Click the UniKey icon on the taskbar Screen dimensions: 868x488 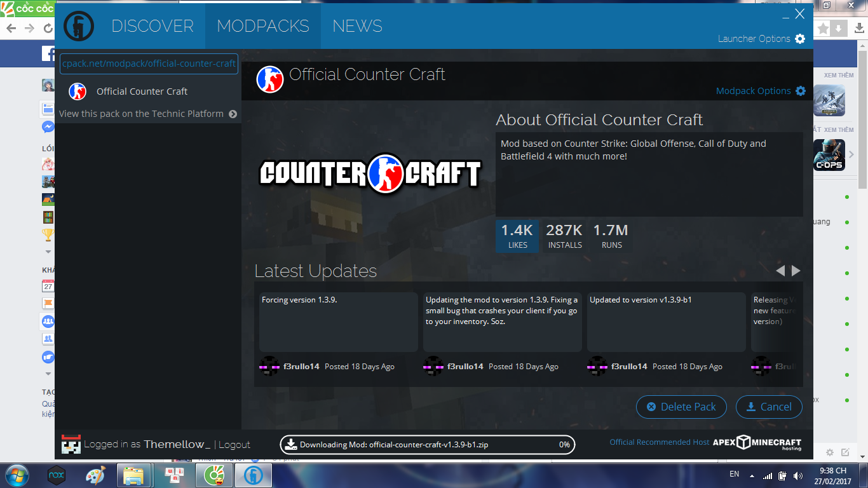click(x=173, y=475)
